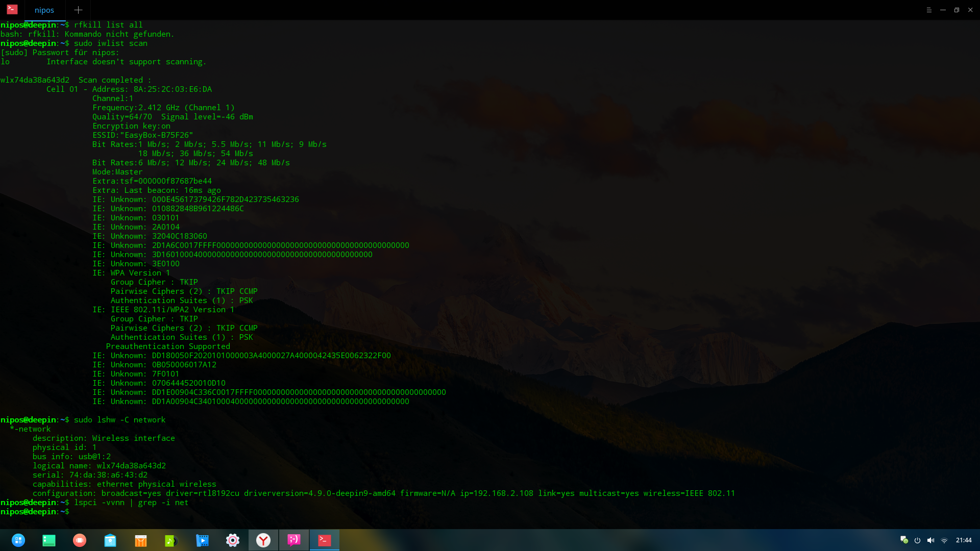Open the volume control in tray

point(930,540)
